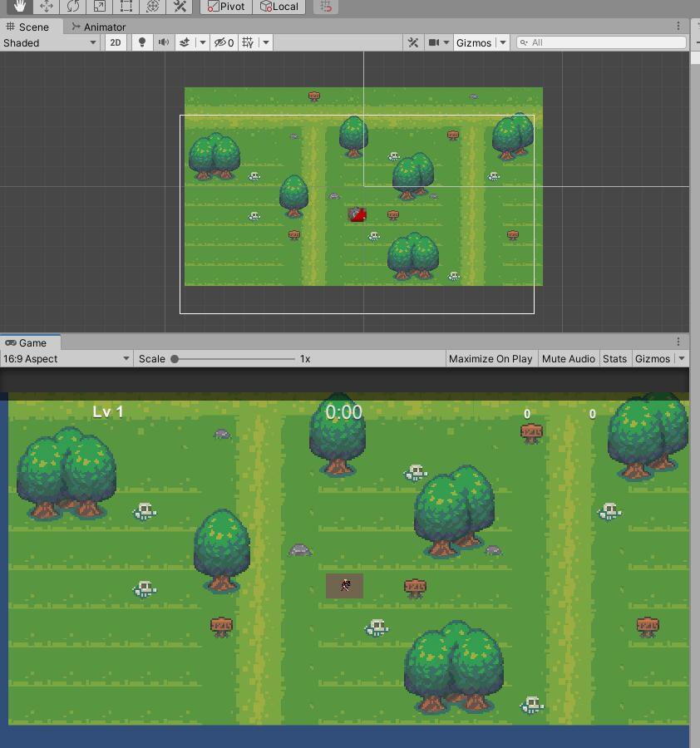Select the Scale tool
The height and width of the screenshot is (748, 700).
tap(100, 6)
